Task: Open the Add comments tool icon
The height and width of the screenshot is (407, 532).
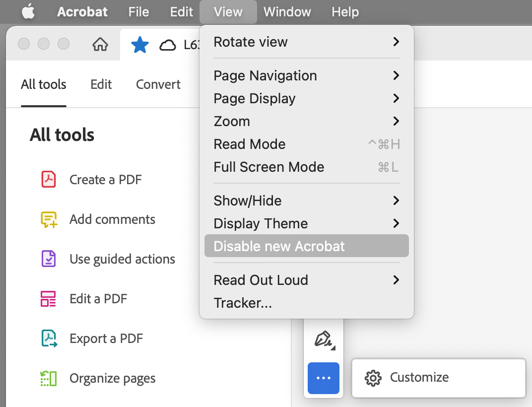Action: pos(48,219)
